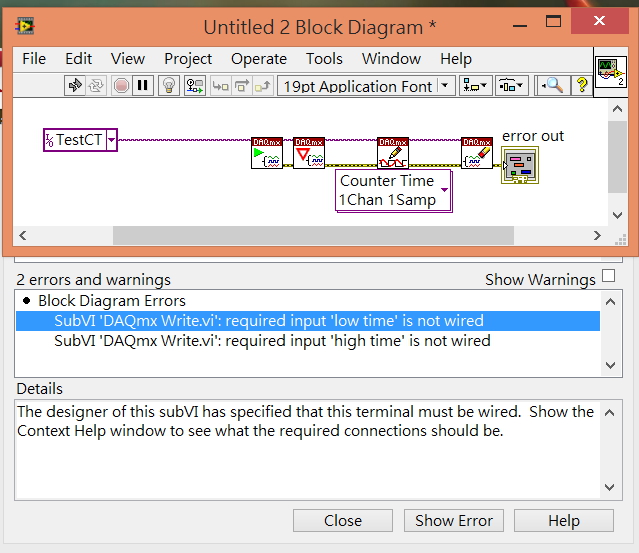Select the error out indicator terminal
The height and width of the screenshot is (553, 639).
click(520, 165)
